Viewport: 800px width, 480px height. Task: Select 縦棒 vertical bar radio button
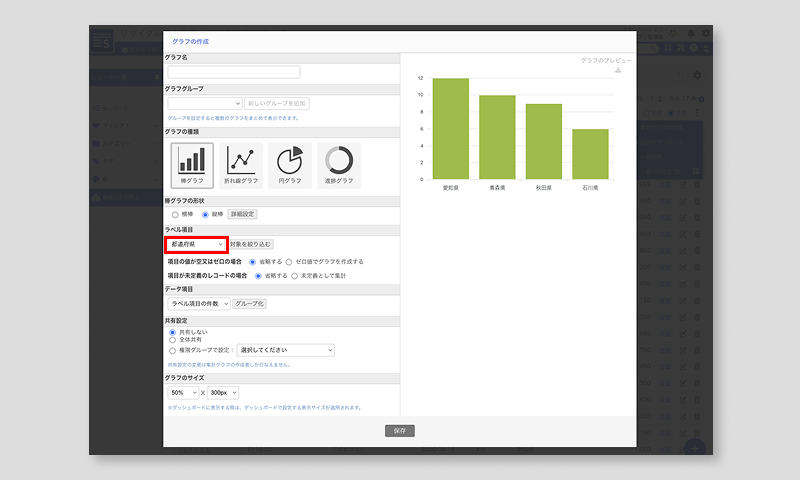205,215
